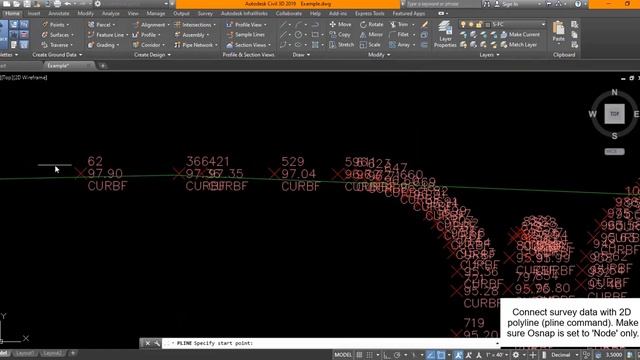Toggle snap mode in status bar

point(369,355)
